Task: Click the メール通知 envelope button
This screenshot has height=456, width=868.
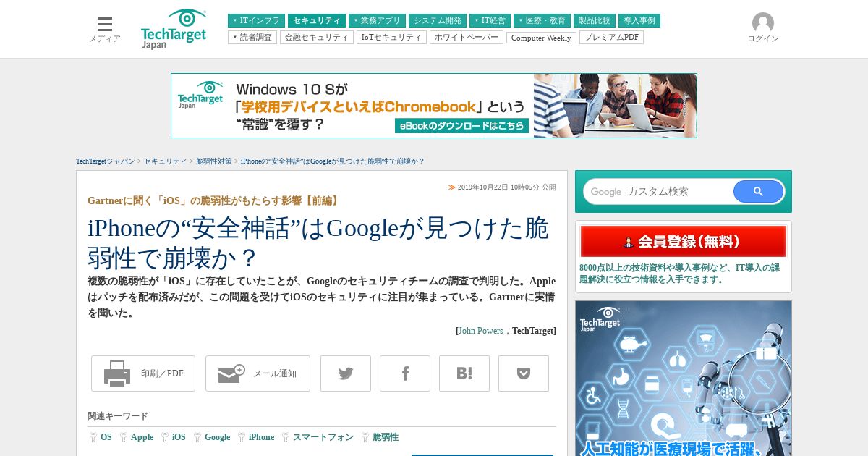Action: click(x=258, y=373)
